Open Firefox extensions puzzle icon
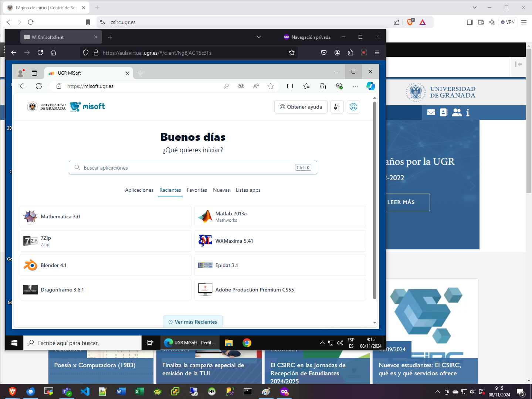Screen dimensions: 532x399 click(350, 52)
